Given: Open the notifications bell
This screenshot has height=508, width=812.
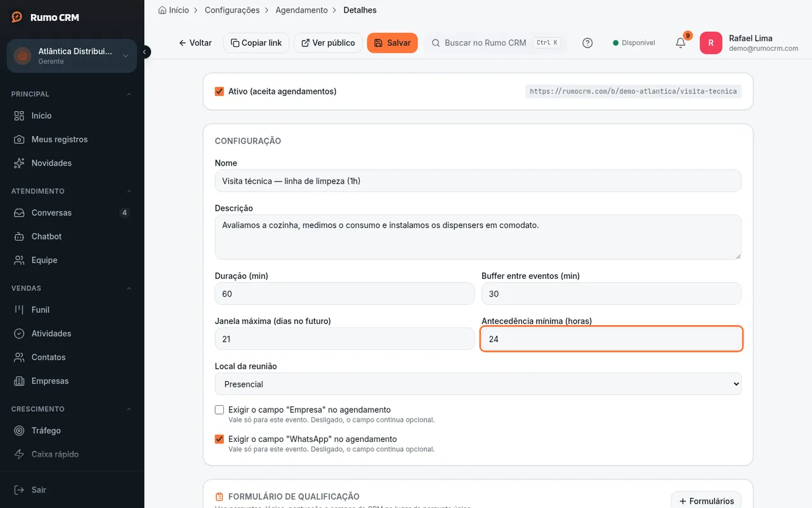Looking at the screenshot, I should 680,43.
